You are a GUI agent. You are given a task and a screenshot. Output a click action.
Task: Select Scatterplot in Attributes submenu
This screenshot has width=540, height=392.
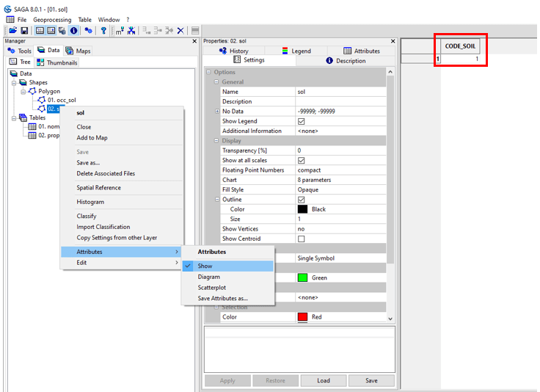pos(213,288)
